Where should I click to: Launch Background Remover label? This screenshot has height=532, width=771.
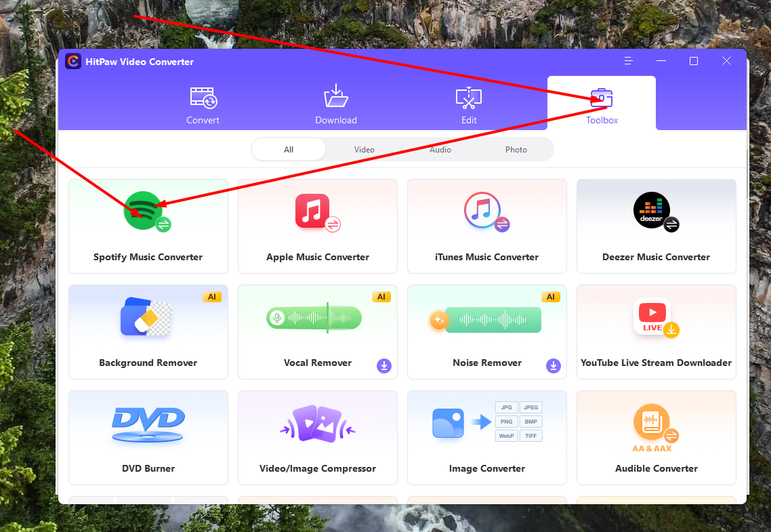click(148, 363)
